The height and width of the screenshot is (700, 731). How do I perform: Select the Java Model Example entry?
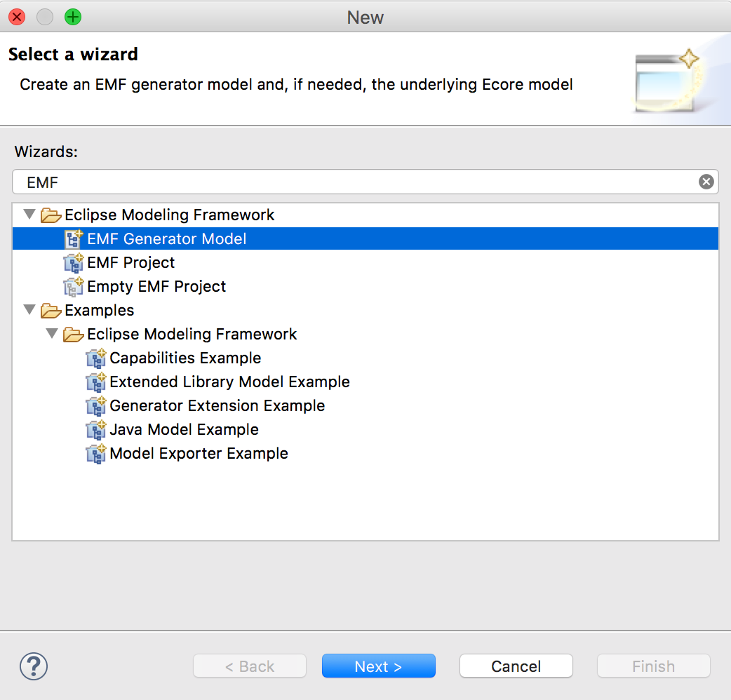coord(184,429)
